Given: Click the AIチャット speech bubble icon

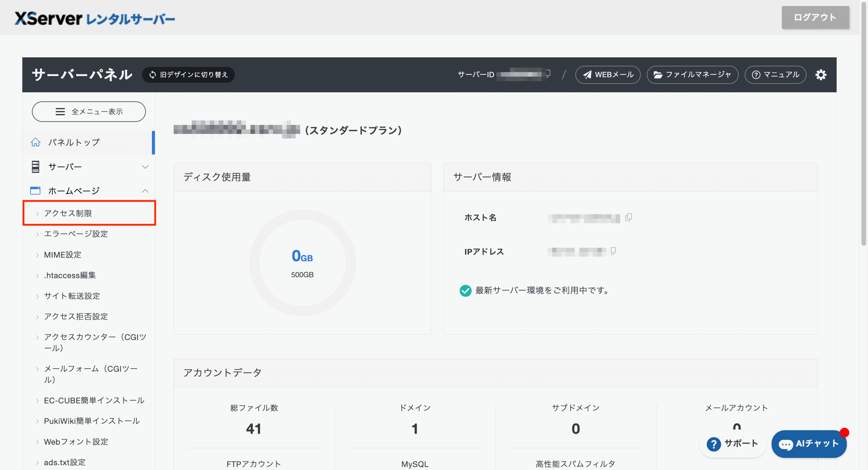Looking at the screenshot, I should pyautogui.click(x=786, y=444).
